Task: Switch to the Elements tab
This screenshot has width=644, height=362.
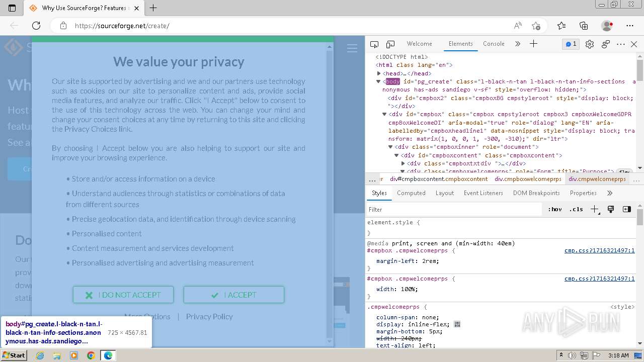Action: [461, 44]
